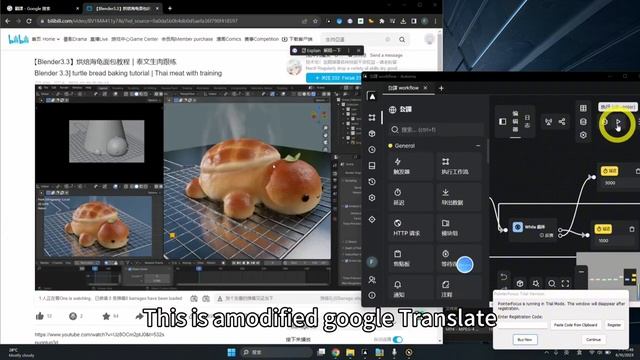The height and width of the screenshot is (360, 640).
Task: Open Chrome from the Windows taskbar
Action: coord(336,352)
